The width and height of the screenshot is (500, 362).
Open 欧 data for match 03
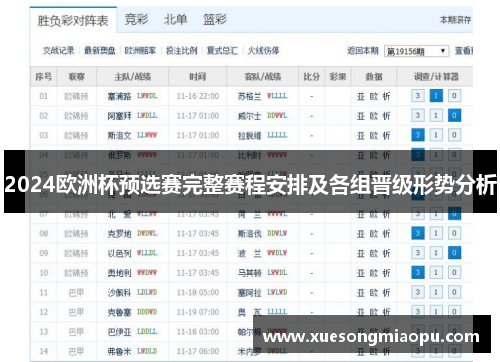(x=374, y=136)
